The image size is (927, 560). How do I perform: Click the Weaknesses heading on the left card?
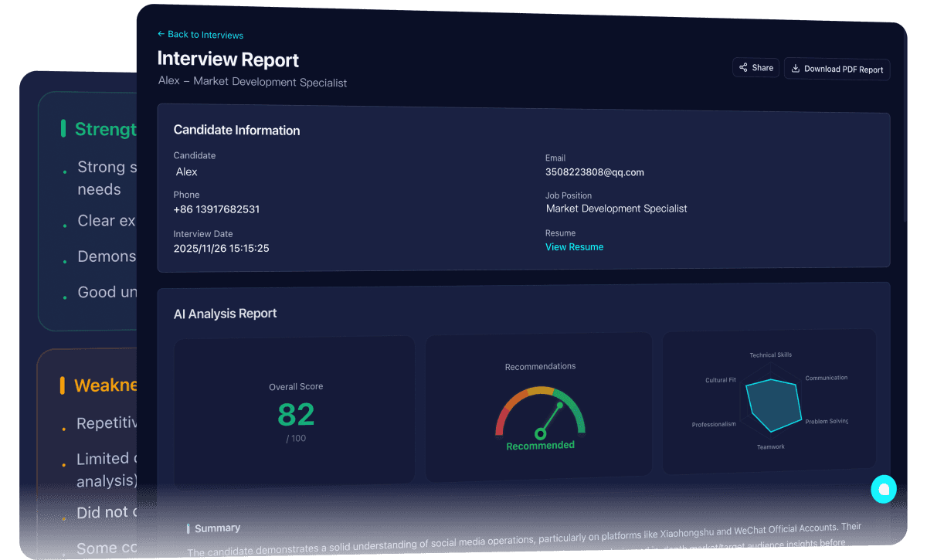(104, 385)
